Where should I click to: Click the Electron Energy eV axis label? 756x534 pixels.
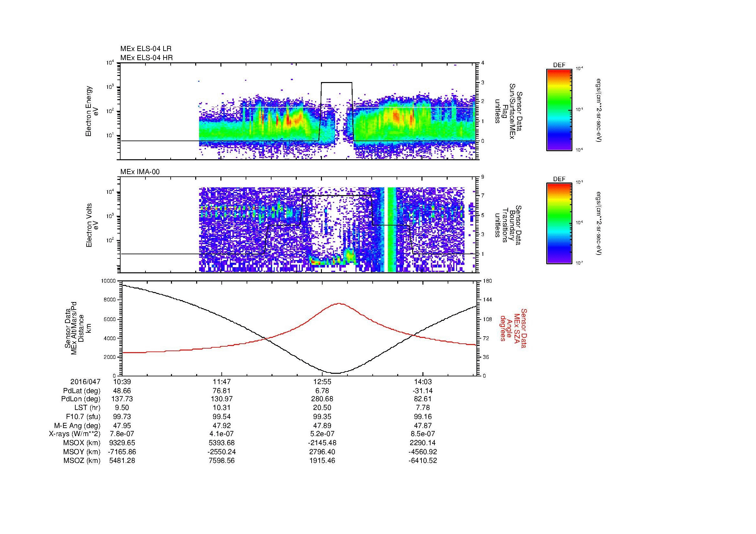tap(92, 111)
